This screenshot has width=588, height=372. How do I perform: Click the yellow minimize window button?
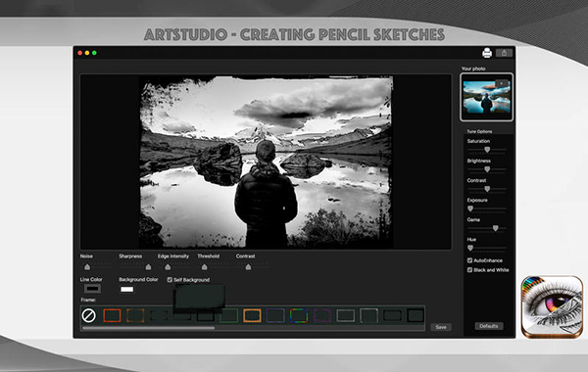[x=87, y=53]
